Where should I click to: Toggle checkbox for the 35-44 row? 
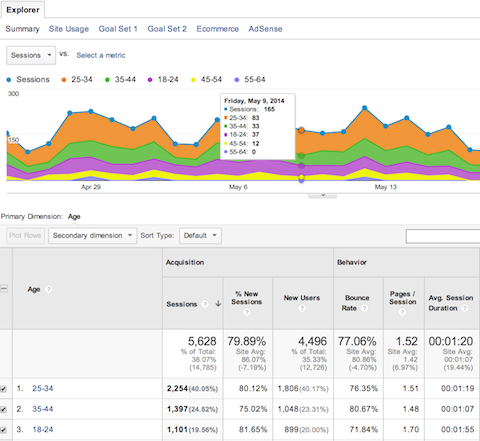click(x=3, y=409)
